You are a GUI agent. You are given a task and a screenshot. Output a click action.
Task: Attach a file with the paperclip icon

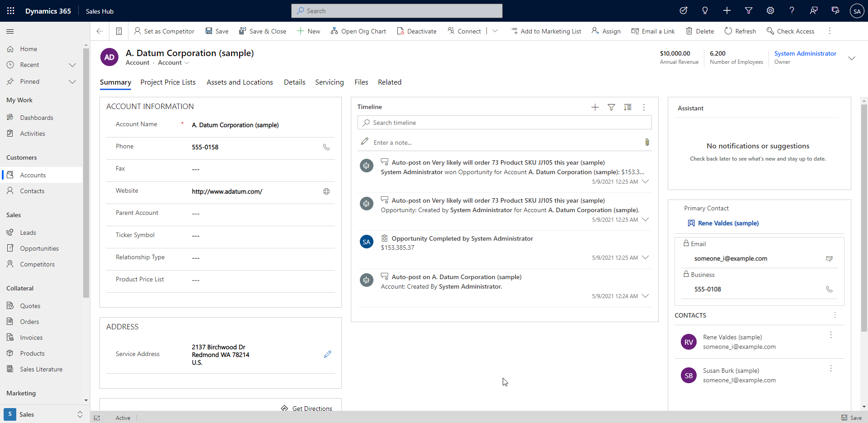[x=647, y=142]
